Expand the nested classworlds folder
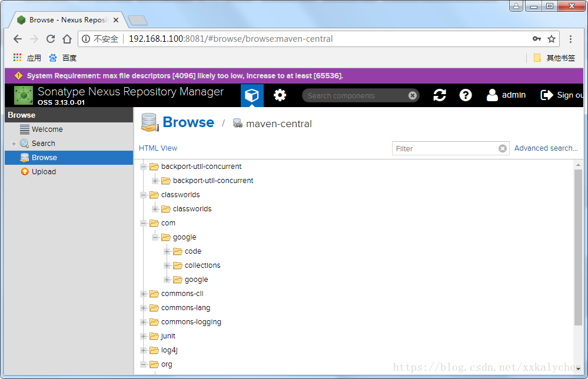588x379 pixels. pyautogui.click(x=155, y=209)
